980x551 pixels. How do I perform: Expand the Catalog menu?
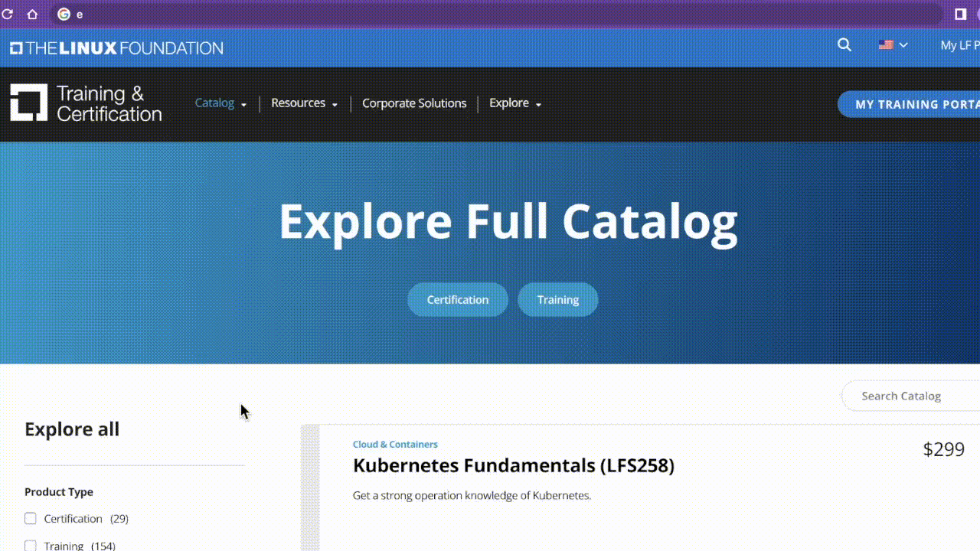point(220,103)
